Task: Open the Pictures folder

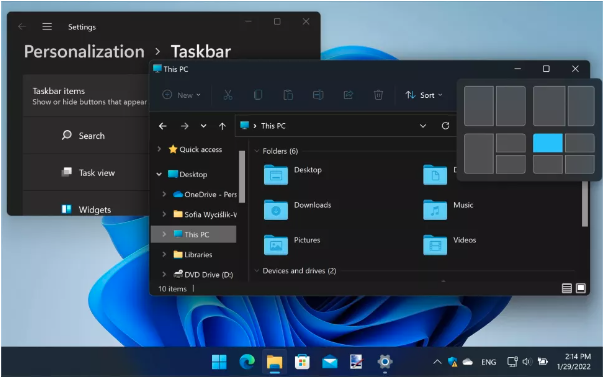Action: pyautogui.click(x=276, y=245)
